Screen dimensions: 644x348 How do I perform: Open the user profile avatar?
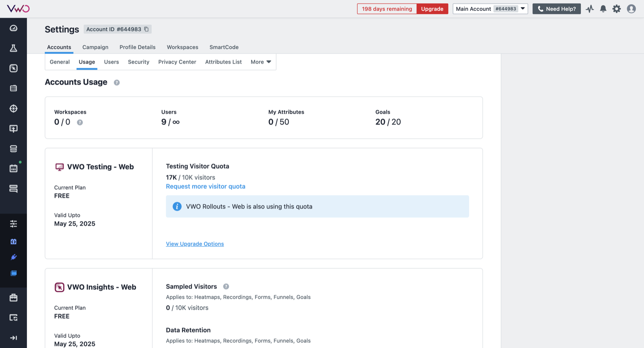[x=631, y=9]
